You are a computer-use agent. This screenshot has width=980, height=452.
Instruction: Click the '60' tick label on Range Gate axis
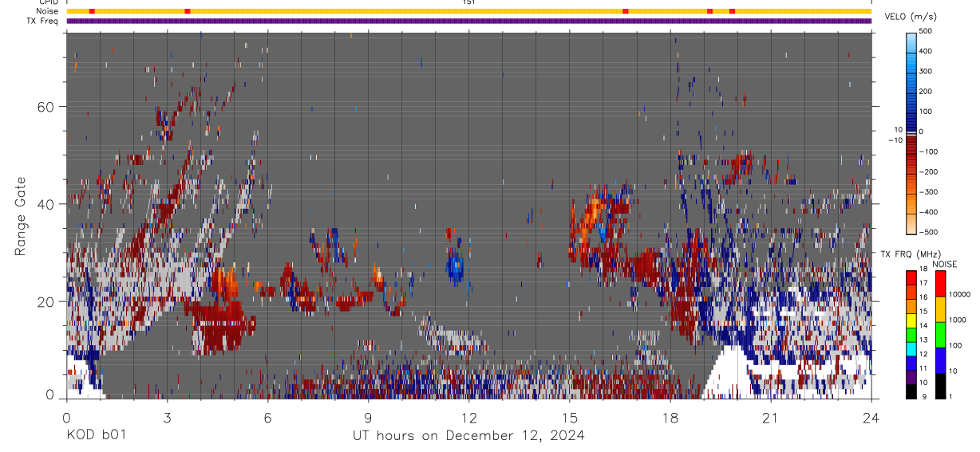pos(46,107)
